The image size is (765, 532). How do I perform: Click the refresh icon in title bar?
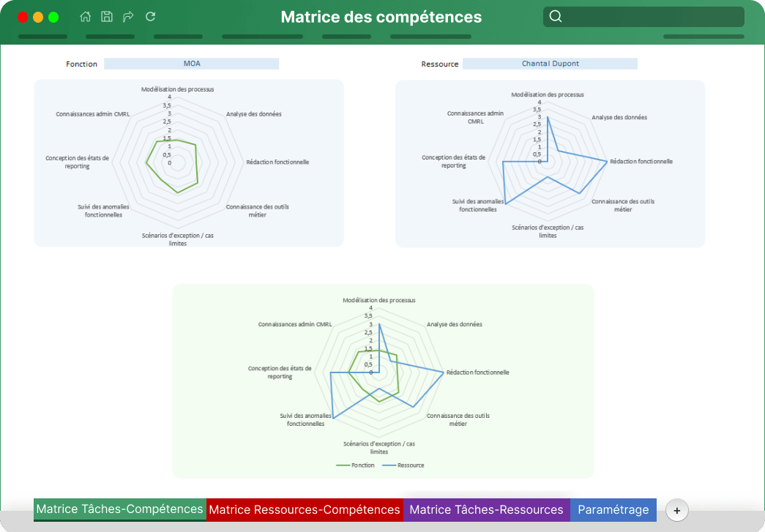click(150, 17)
